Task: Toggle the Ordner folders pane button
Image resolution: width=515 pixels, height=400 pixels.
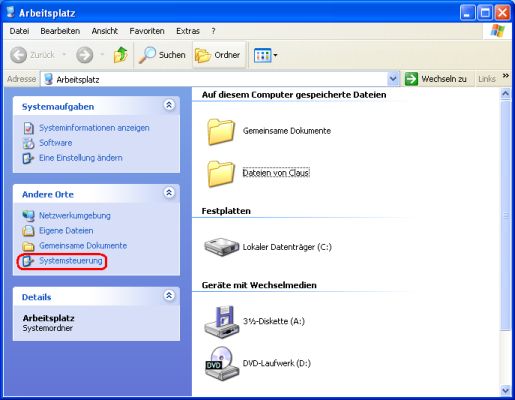Action: [218, 55]
